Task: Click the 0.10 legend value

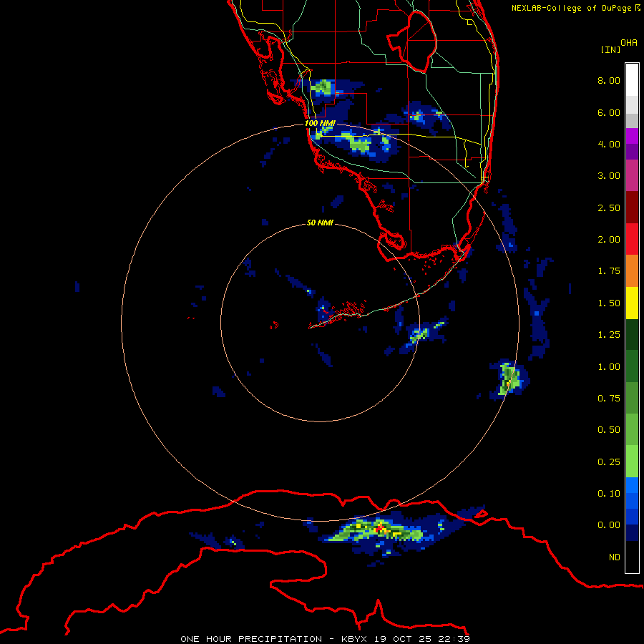Action: 609,494
